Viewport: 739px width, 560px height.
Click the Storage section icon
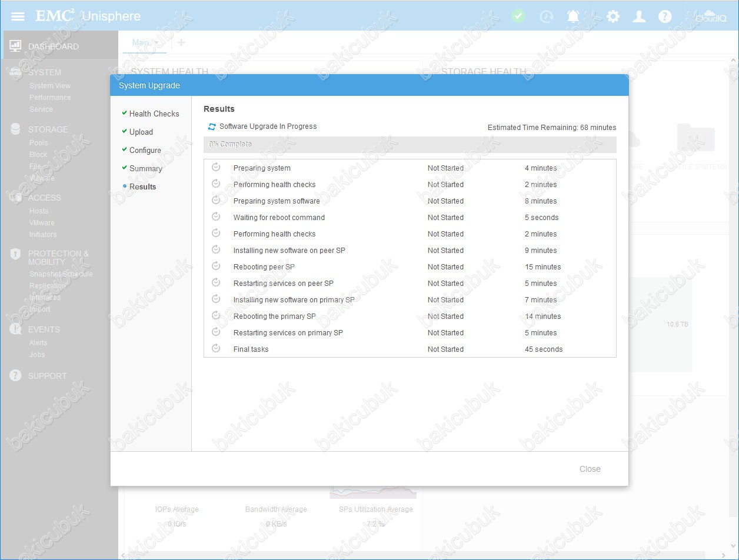[x=16, y=129]
